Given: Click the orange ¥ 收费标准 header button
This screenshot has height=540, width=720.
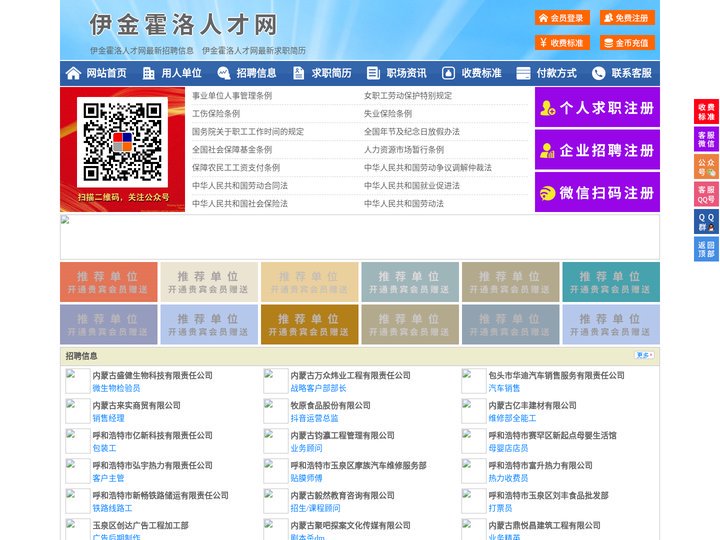Looking at the screenshot, I should (x=562, y=43).
